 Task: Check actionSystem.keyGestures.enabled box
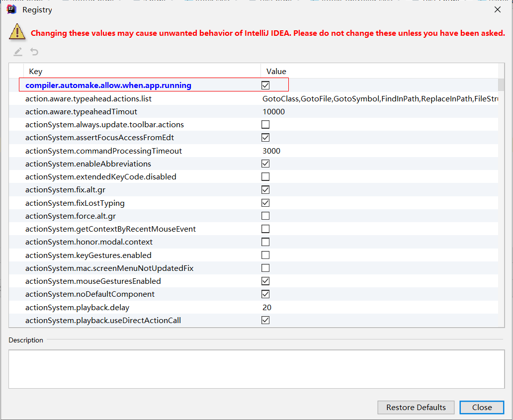(265, 255)
